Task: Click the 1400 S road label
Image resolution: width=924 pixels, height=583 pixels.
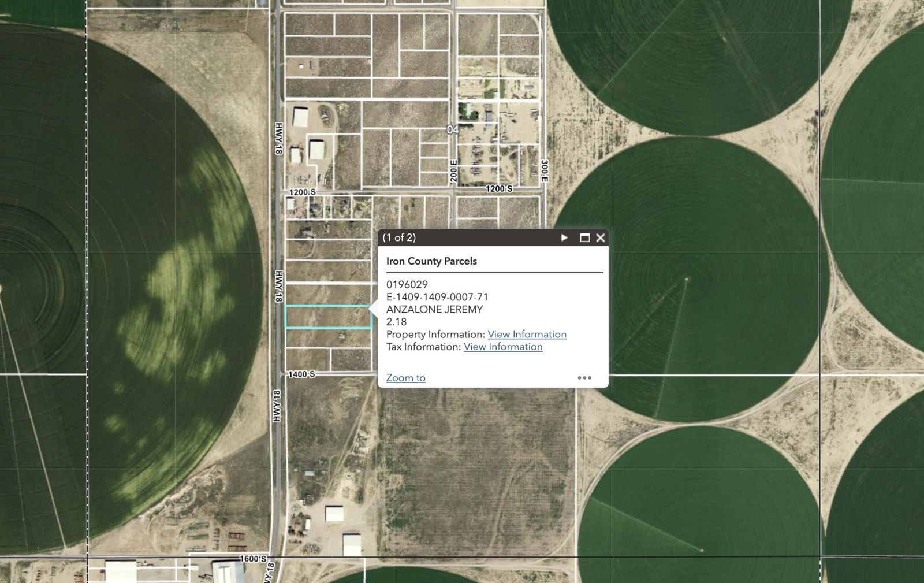Action: pyautogui.click(x=302, y=374)
